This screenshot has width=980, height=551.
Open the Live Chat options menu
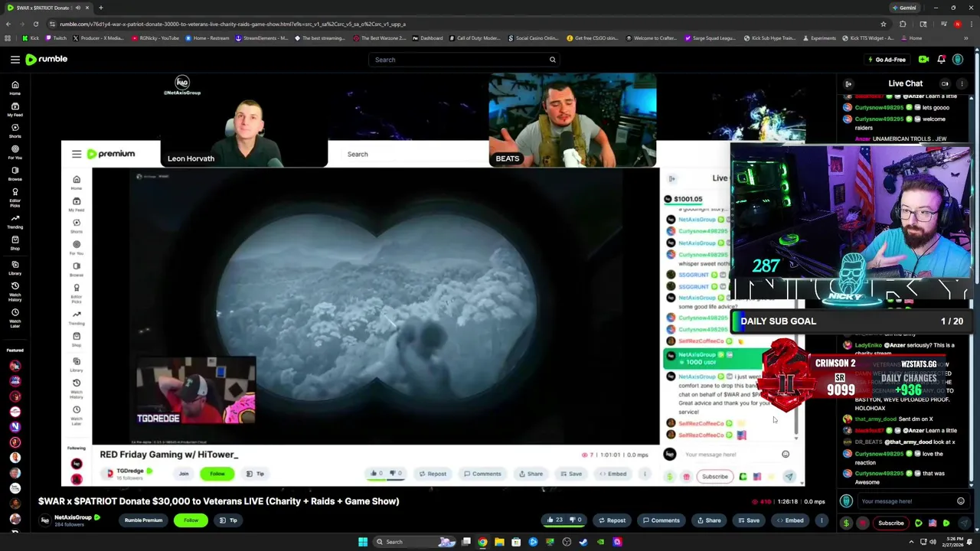click(962, 83)
